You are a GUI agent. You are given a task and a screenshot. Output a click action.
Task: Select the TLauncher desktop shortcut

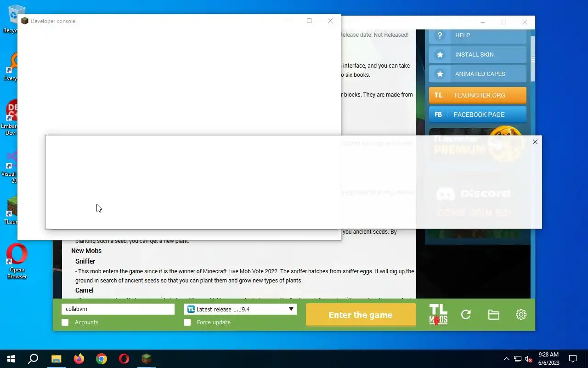click(x=11, y=211)
